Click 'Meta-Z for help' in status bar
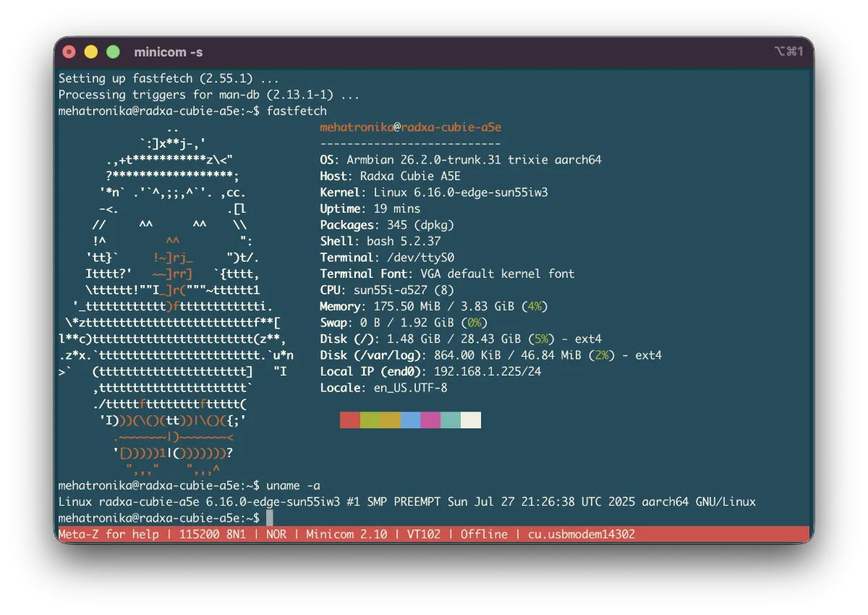Screen dimensions: 868x615 (x=109, y=534)
